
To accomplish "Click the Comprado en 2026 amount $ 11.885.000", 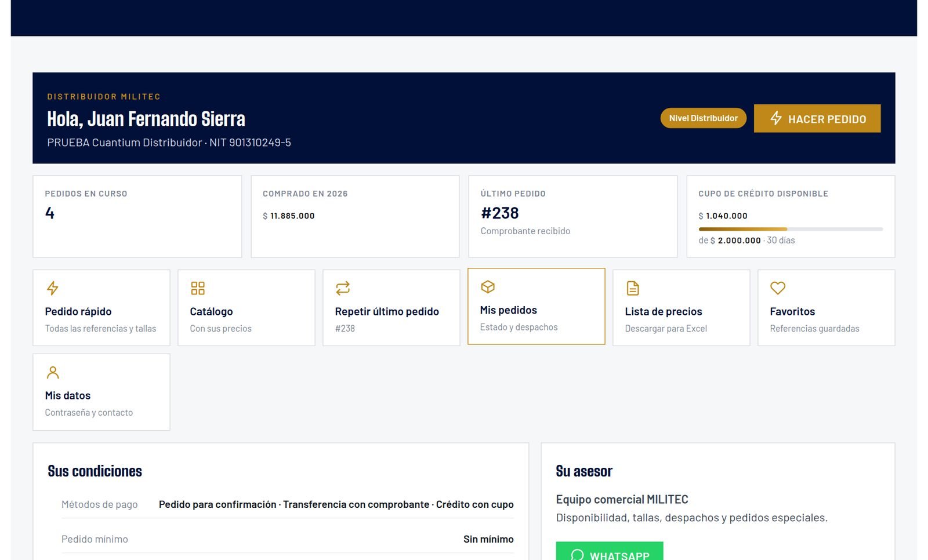I will (289, 216).
